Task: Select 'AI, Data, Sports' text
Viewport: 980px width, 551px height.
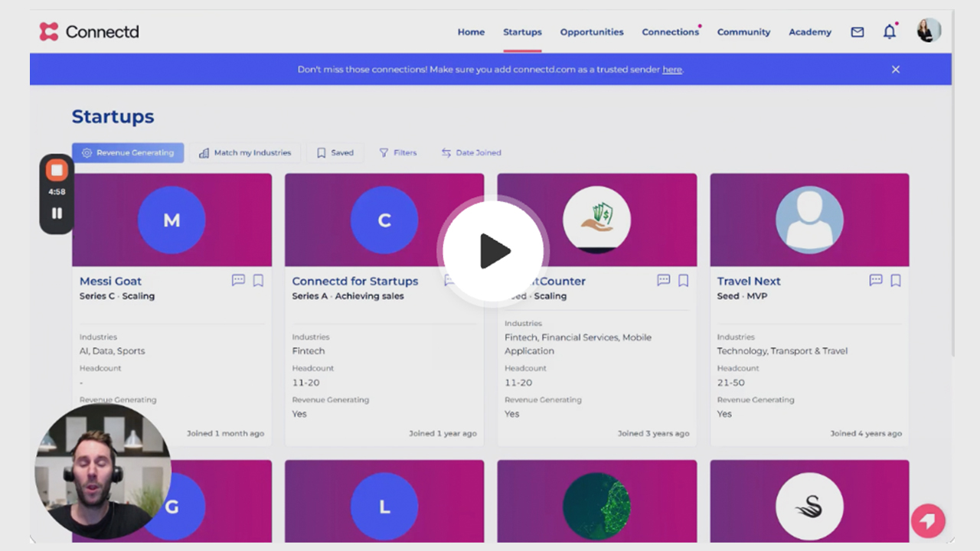Action: pos(112,351)
